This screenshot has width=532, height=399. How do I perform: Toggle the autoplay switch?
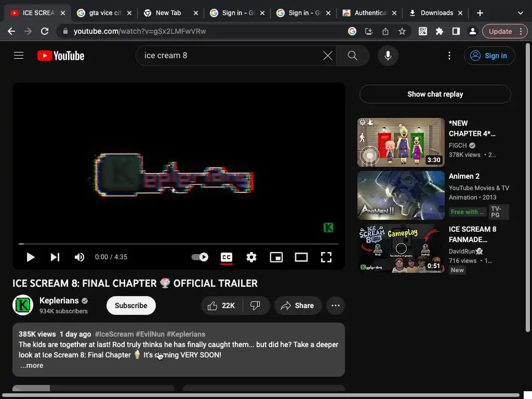coord(200,257)
